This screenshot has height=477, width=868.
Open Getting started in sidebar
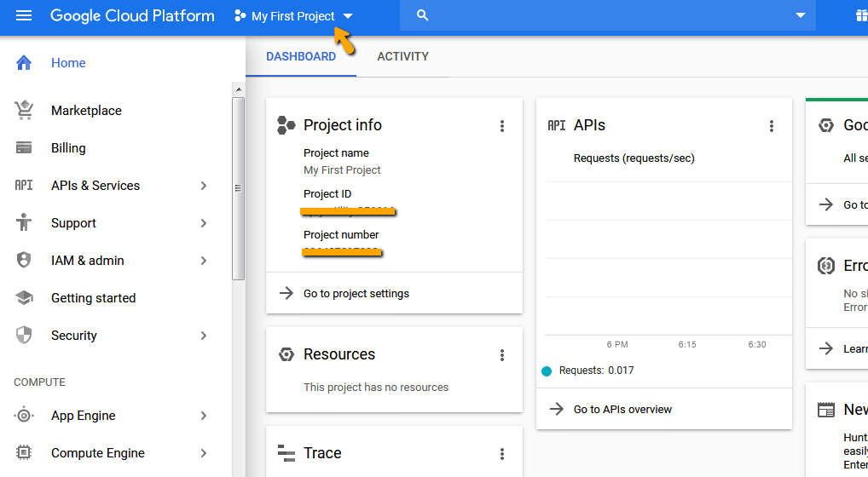tap(93, 298)
